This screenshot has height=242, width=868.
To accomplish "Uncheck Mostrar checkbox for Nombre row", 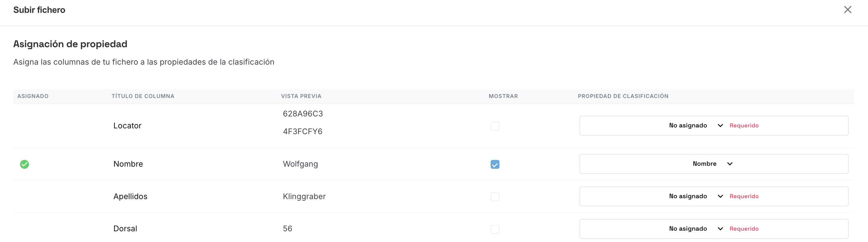I will pos(495,164).
